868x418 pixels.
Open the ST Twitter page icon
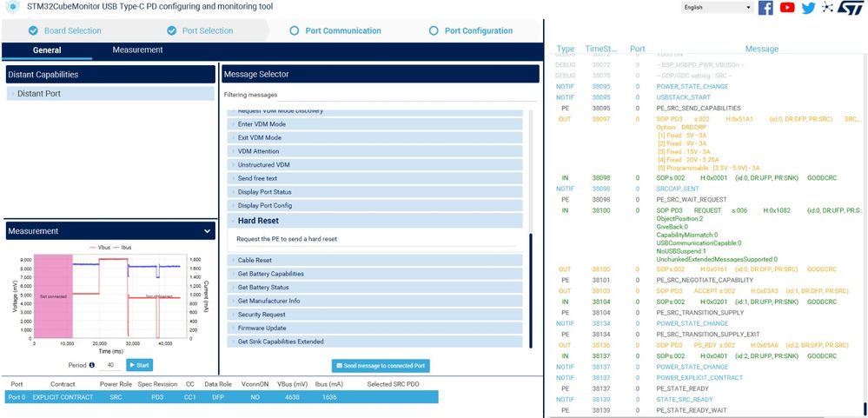(808, 8)
